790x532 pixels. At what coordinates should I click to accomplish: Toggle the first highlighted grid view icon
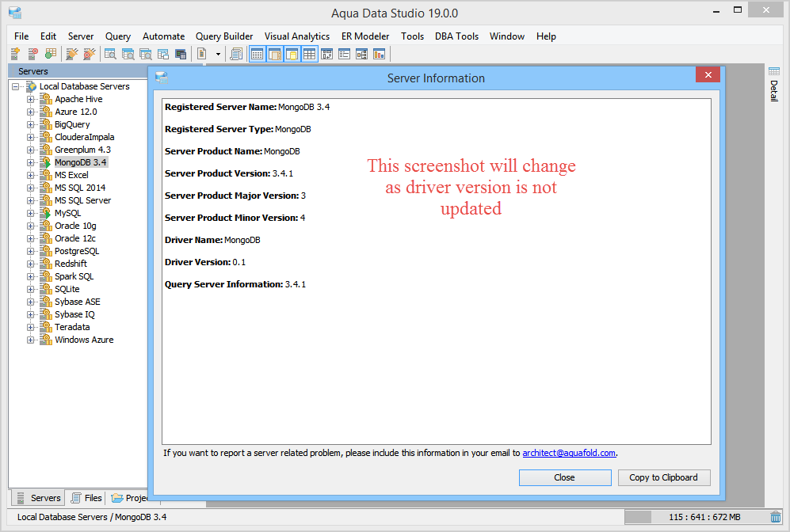(x=257, y=54)
